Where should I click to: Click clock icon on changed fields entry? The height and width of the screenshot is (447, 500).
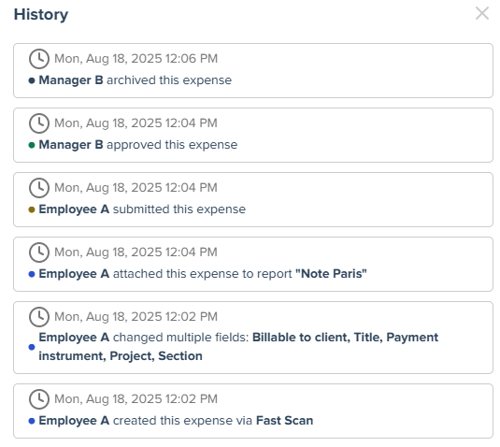pyautogui.click(x=39, y=317)
